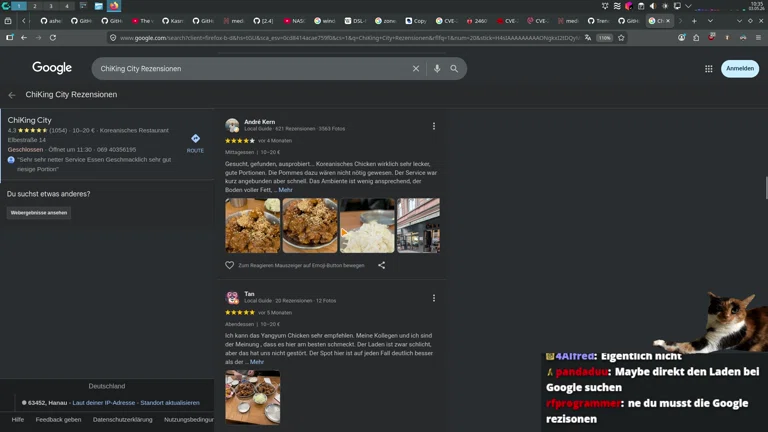This screenshot has width=768, height=432.
Task: Switch to the 2460 tab
Action: click(x=477, y=21)
